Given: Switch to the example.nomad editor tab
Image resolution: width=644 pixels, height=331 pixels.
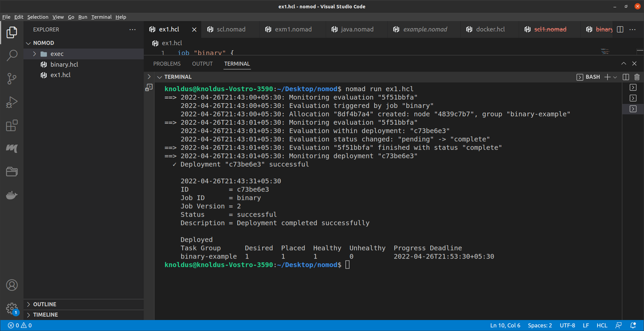Looking at the screenshot, I should pyautogui.click(x=425, y=29).
